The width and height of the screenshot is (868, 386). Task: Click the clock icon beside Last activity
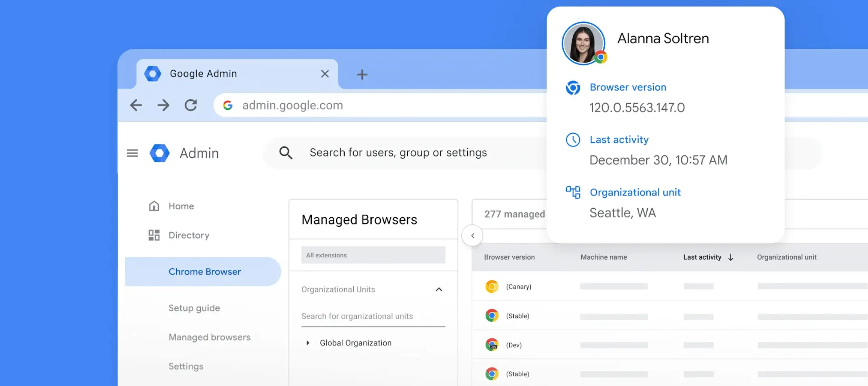573,140
